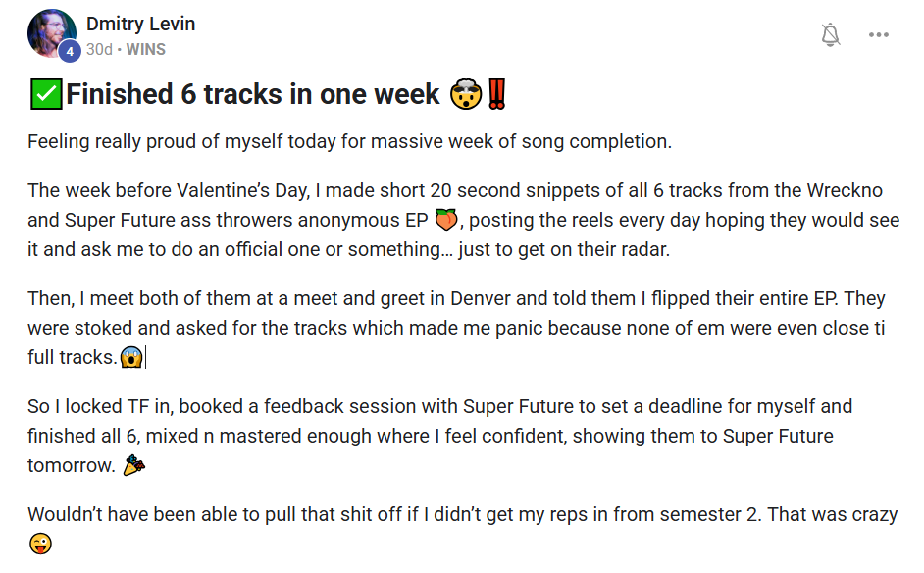This screenshot has height=573, width=924.
Task: Click the paragraph starting 'Wouldn't have been able'
Action: [461, 514]
